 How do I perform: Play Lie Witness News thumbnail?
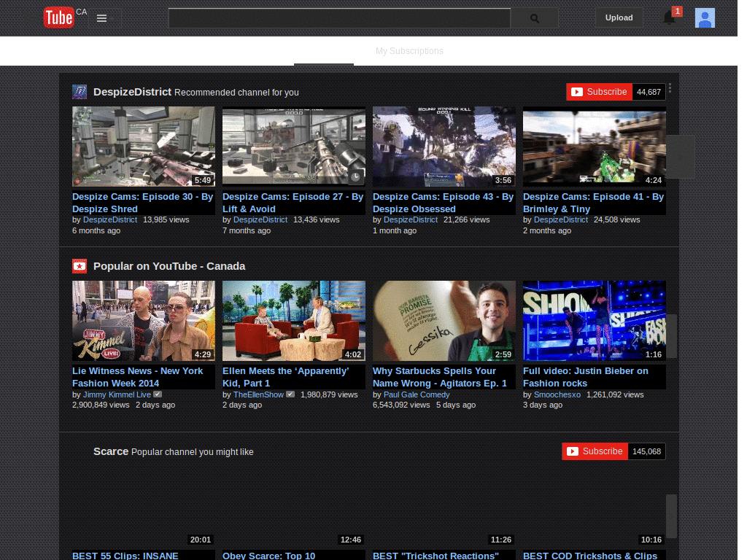[144, 321]
